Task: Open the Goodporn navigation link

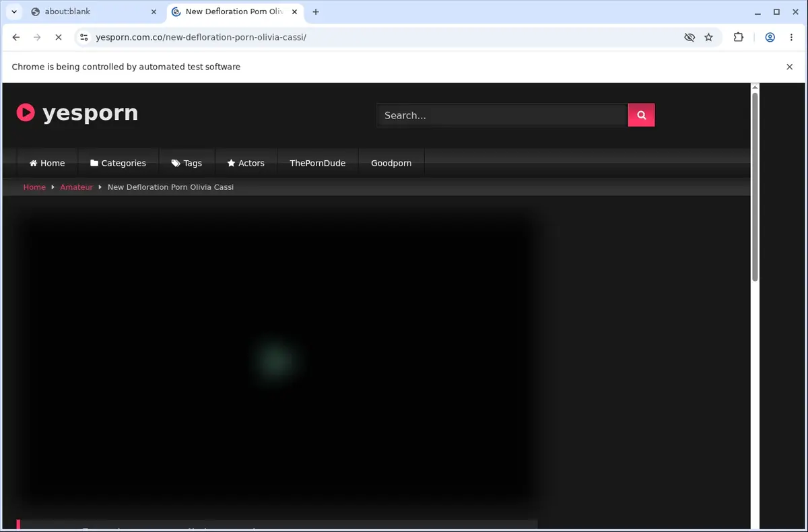Action: (391, 163)
